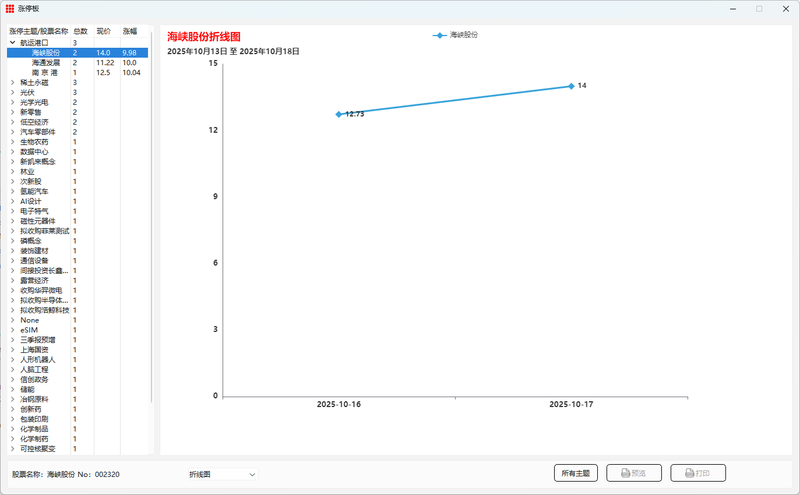Expand the 光伏 theme row
The width and height of the screenshot is (800, 495).
(x=13, y=92)
